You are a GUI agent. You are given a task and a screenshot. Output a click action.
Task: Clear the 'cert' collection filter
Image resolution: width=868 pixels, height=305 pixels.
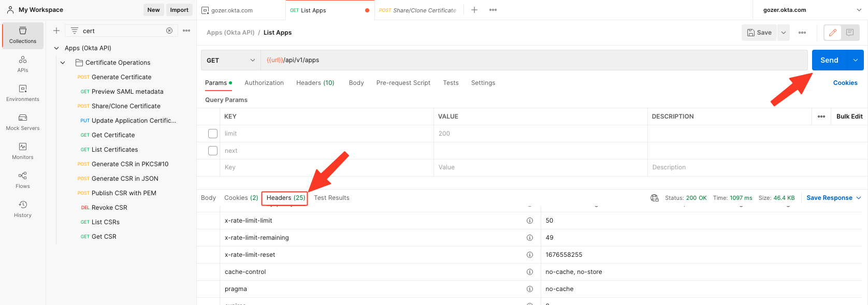pyautogui.click(x=169, y=31)
